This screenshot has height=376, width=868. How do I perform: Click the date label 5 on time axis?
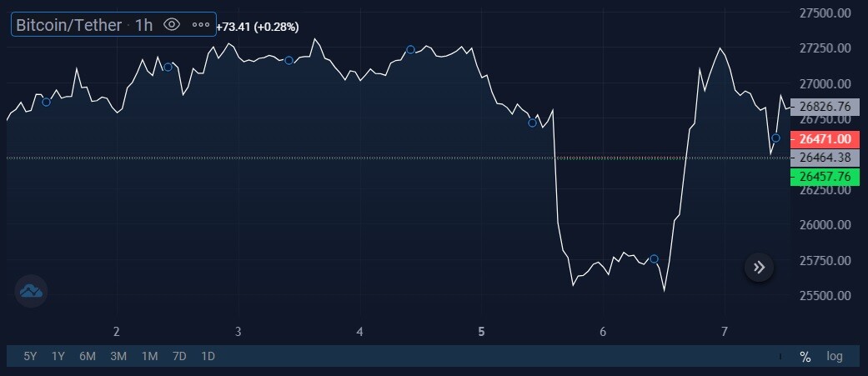click(x=481, y=332)
